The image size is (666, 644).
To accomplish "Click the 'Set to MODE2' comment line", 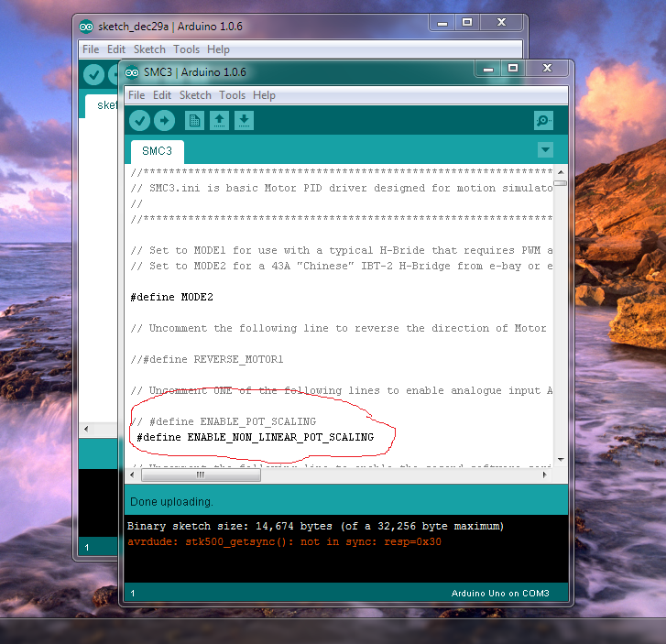I will click(342, 267).
